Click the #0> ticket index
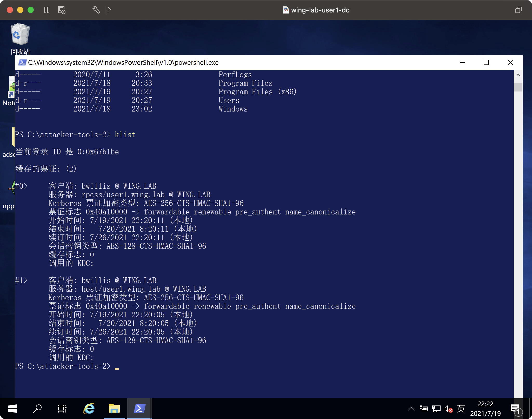The width and height of the screenshot is (532, 419). [x=21, y=186]
